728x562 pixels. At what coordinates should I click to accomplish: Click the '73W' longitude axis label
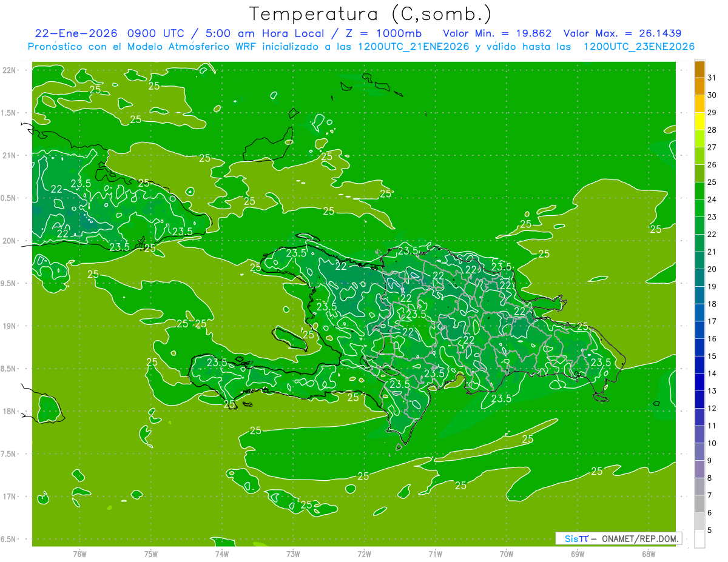pos(293,554)
